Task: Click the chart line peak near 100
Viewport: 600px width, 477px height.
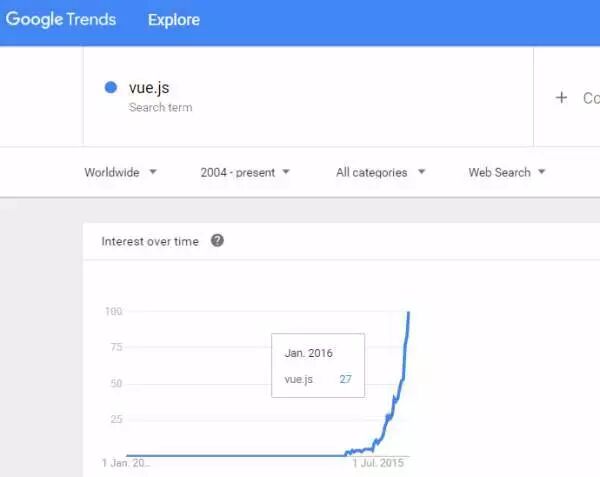Action: tap(408, 314)
